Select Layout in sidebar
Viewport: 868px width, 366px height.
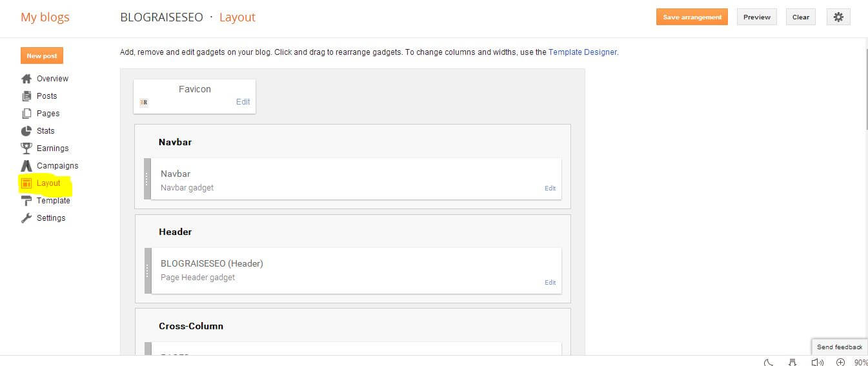click(48, 183)
